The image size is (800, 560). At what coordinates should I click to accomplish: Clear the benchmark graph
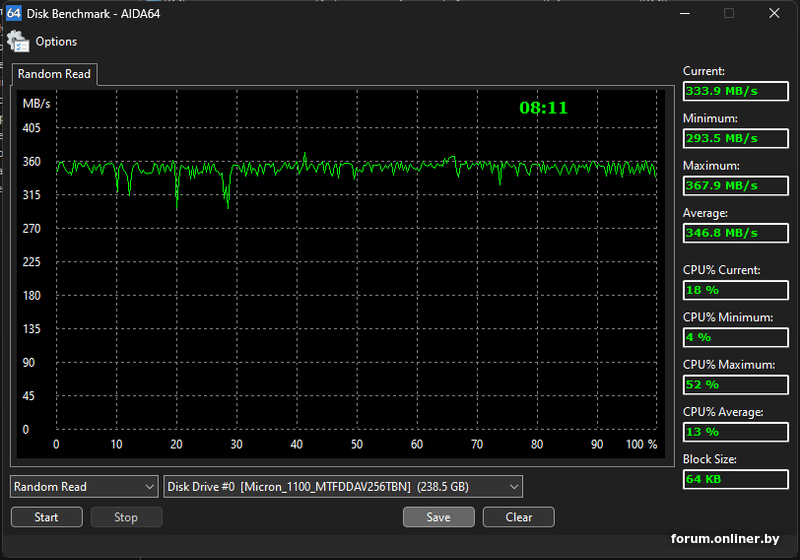(x=518, y=517)
